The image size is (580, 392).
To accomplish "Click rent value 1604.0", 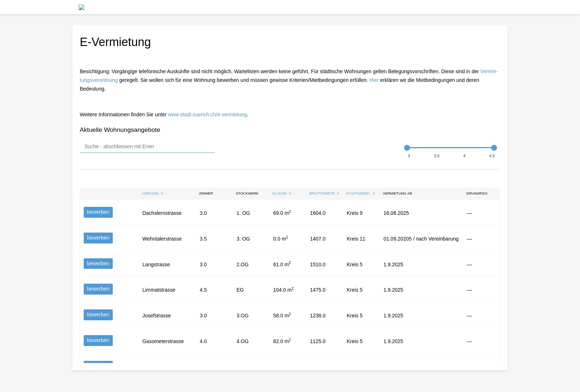I will click(318, 213).
